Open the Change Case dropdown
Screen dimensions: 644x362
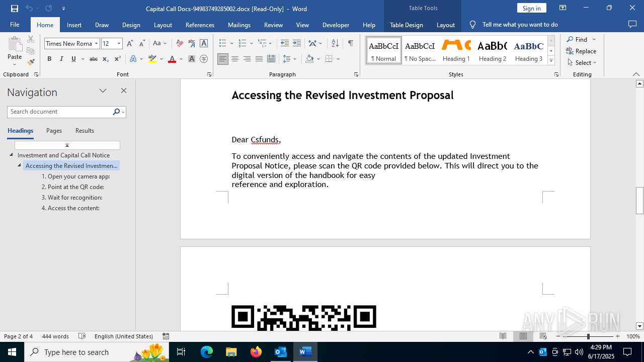[159, 43]
